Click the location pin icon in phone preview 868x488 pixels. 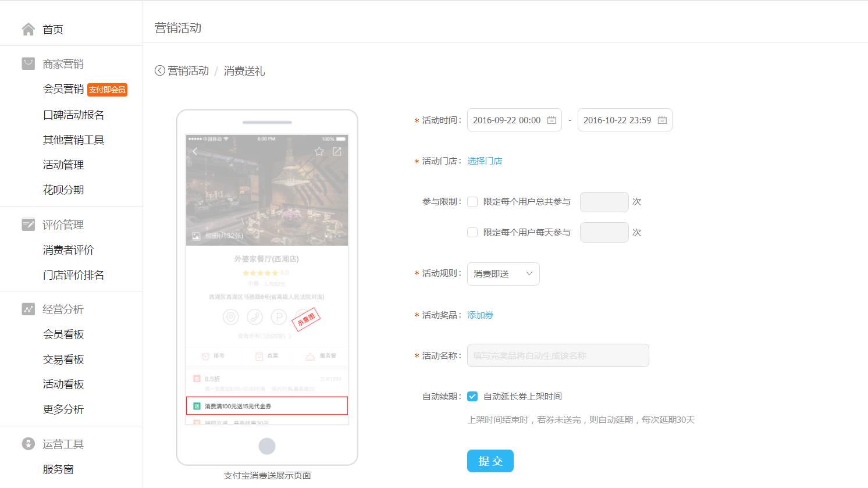pyautogui.click(x=231, y=317)
